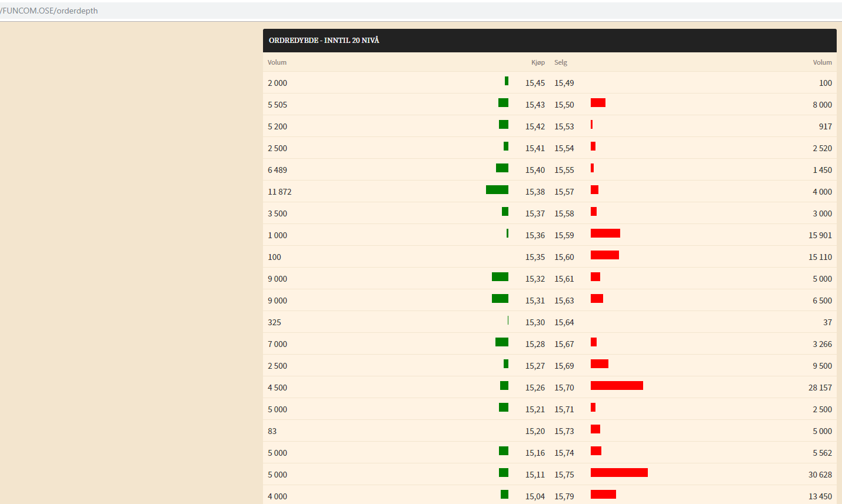
Task: Click buy volume 11 872
Action: coord(279,192)
